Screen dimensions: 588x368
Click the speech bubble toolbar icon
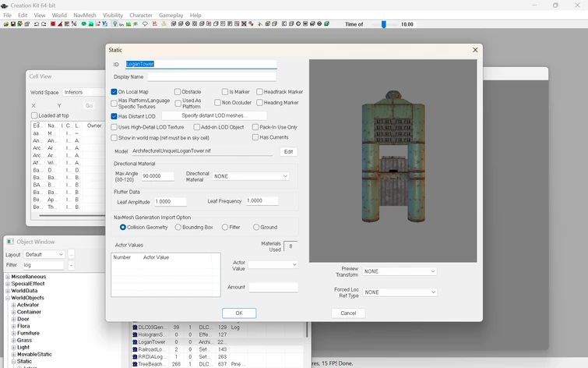[145, 24]
